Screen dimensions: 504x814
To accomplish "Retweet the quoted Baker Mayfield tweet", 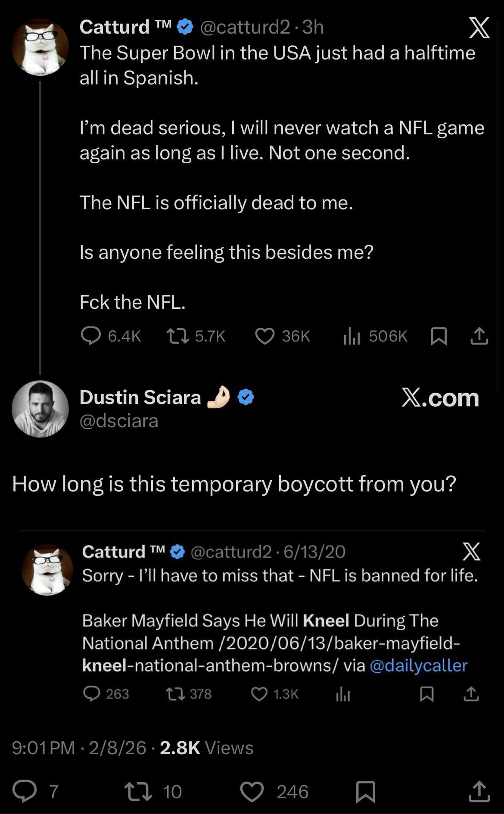I will [x=176, y=694].
